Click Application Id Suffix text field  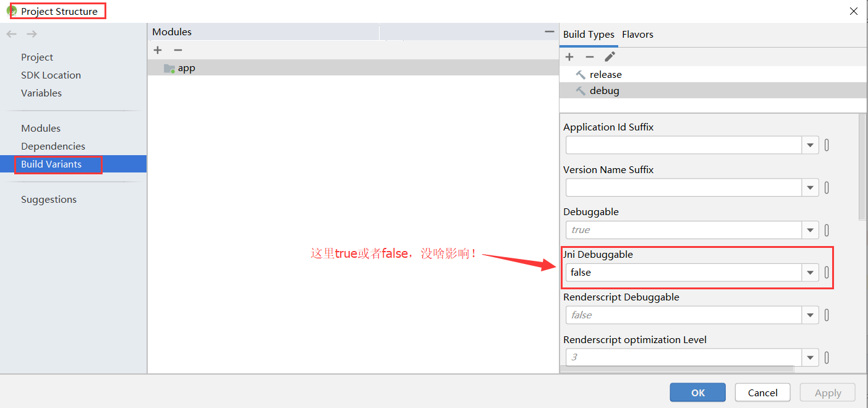[x=684, y=145]
